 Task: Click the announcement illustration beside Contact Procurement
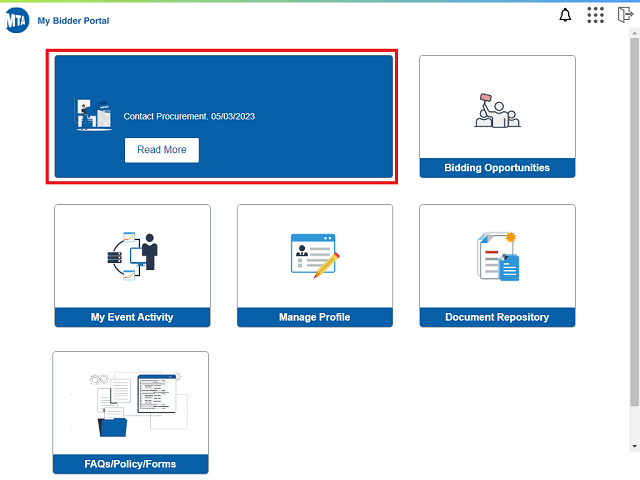(x=93, y=114)
